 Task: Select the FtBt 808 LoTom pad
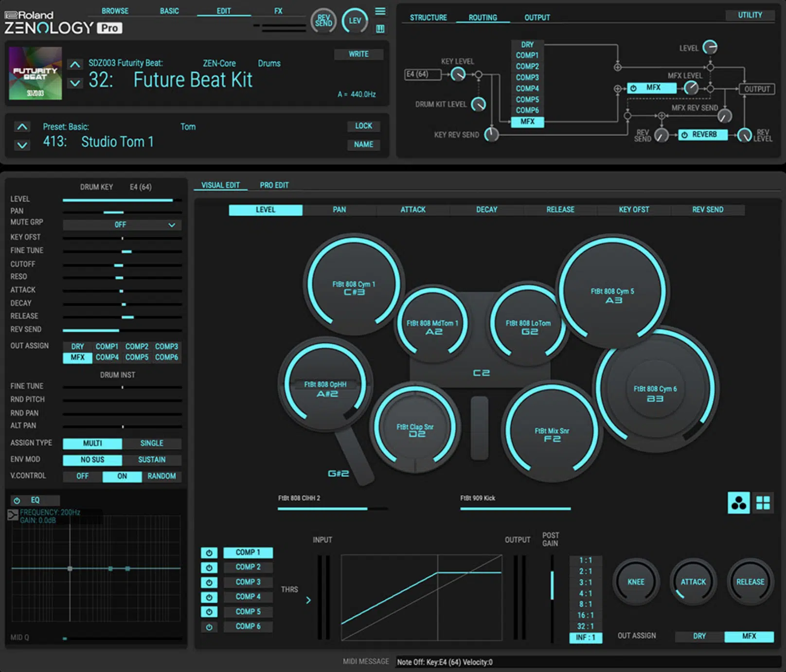[528, 323]
